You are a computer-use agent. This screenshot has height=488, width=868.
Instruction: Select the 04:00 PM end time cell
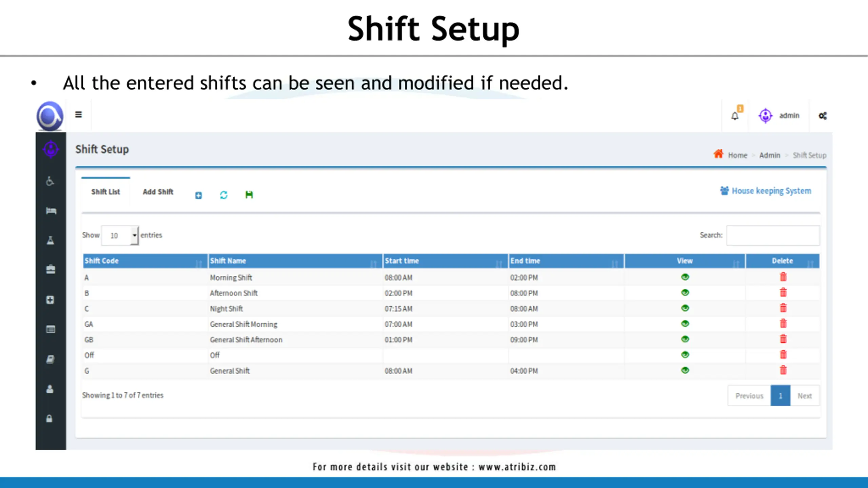click(x=566, y=371)
